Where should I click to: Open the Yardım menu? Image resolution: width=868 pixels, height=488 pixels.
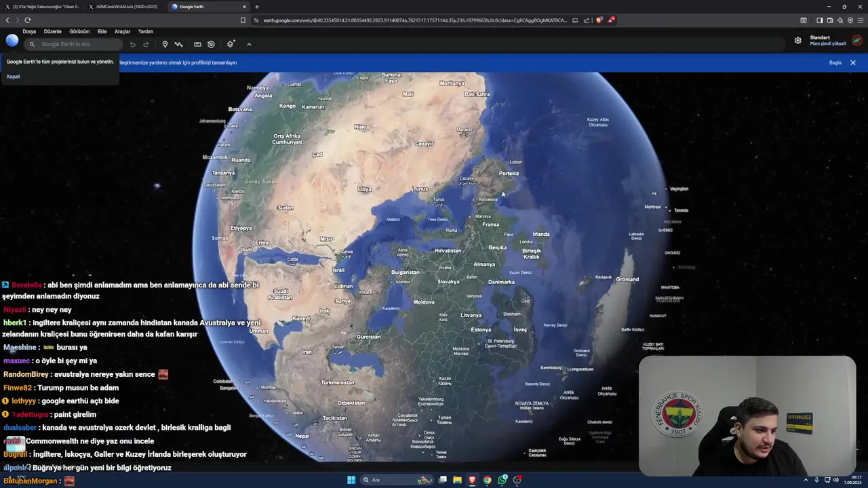click(x=145, y=31)
